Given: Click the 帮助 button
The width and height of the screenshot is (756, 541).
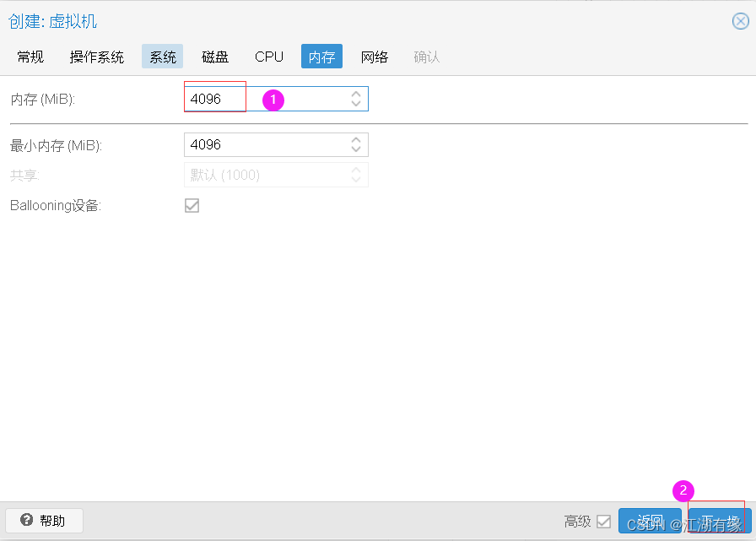Looking at the screenshot, I should tap(44, 521).
